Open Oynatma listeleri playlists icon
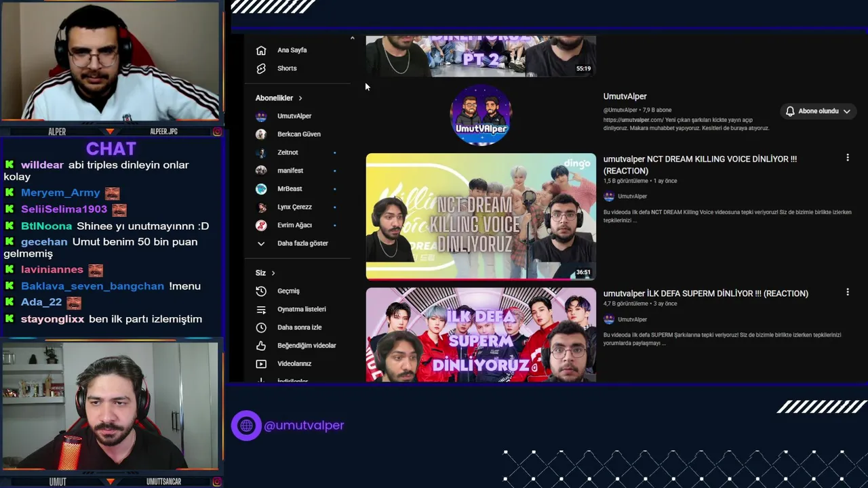The image size is (868, 488). pos(261,309)
